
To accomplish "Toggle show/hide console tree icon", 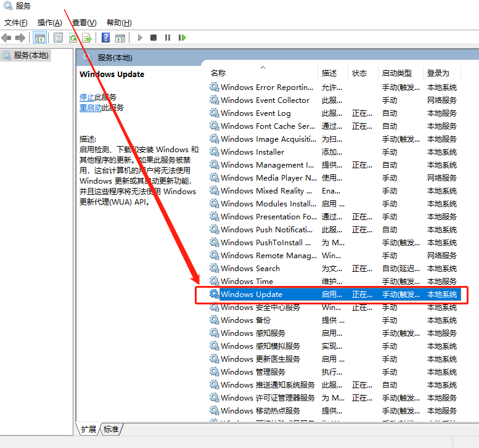I will coord(40,38).
